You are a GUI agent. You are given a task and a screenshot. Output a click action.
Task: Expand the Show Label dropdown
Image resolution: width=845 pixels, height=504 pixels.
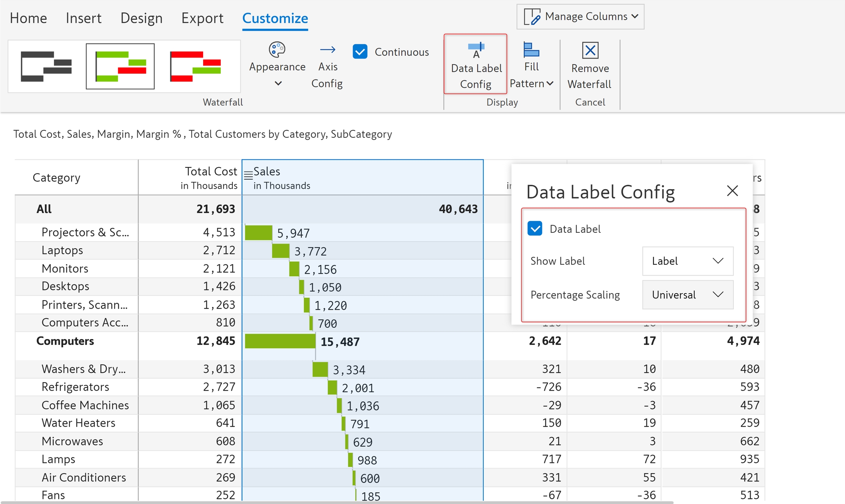688,261
